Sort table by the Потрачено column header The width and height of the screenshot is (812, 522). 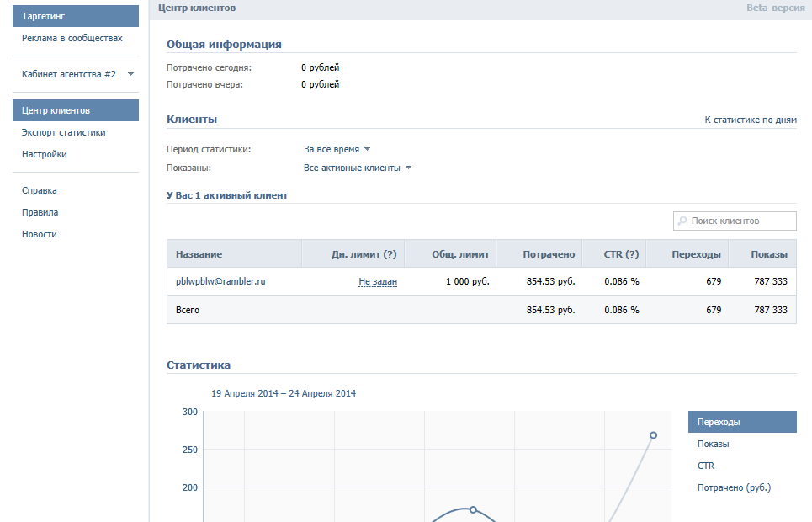tap(549, 254)
